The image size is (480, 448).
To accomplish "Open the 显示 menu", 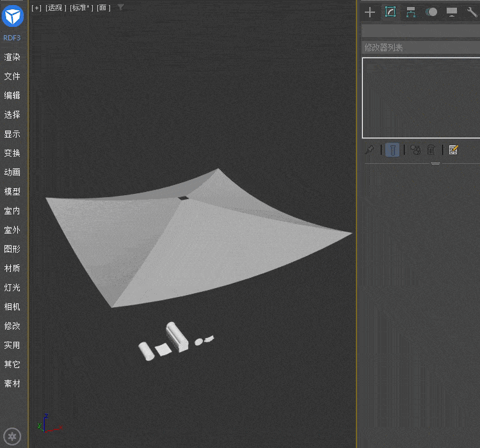I will (12, 134).
